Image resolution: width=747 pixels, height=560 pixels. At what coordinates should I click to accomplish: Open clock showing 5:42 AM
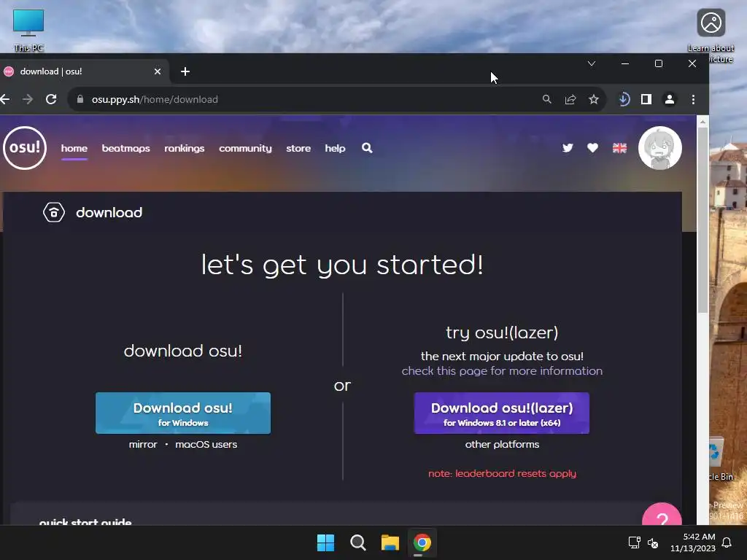point(693,542)
